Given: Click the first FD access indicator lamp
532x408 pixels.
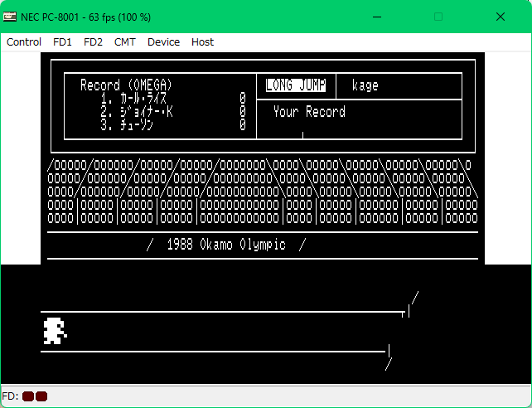Looking at the screenshot, I should click(28, 396).
